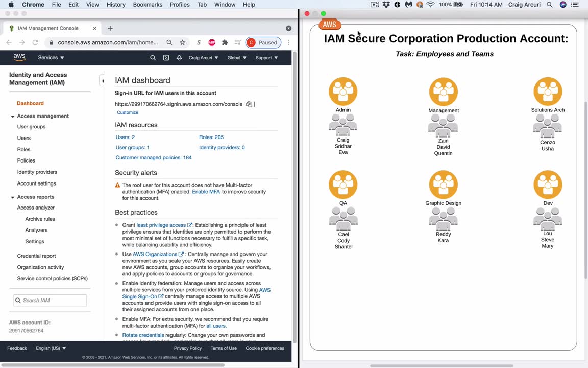Click the Admin group orange icon
Screen dimensions: 588x368
(x=343, y=91)
